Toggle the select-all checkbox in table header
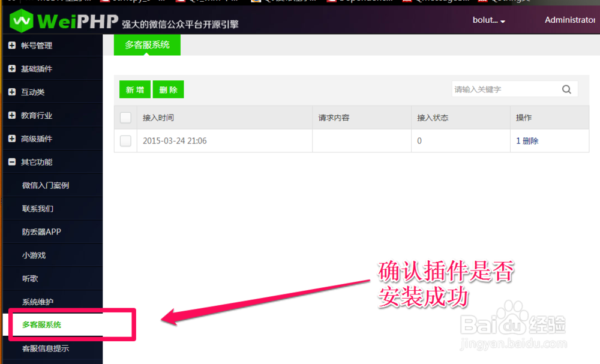 click(125, 118)
